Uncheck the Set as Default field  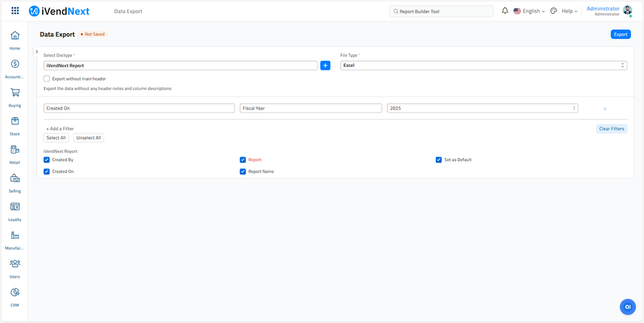point(438,160)
